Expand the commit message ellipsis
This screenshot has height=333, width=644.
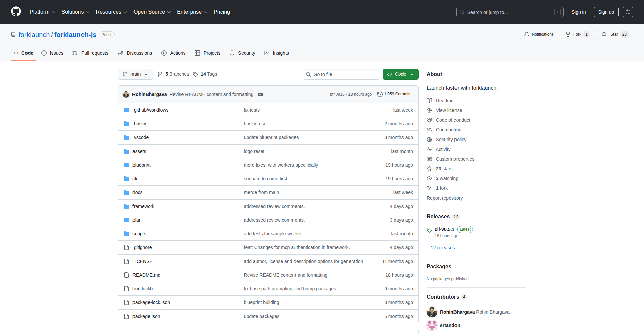261,94
